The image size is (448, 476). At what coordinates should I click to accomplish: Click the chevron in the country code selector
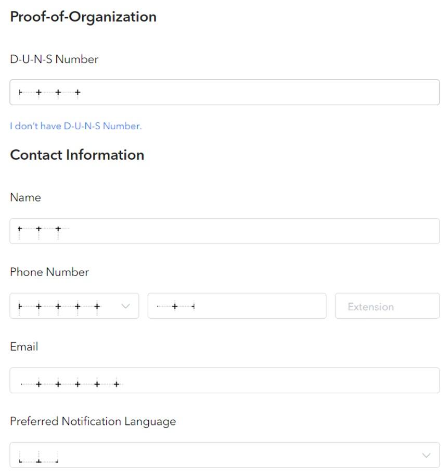tap(125, 306)
